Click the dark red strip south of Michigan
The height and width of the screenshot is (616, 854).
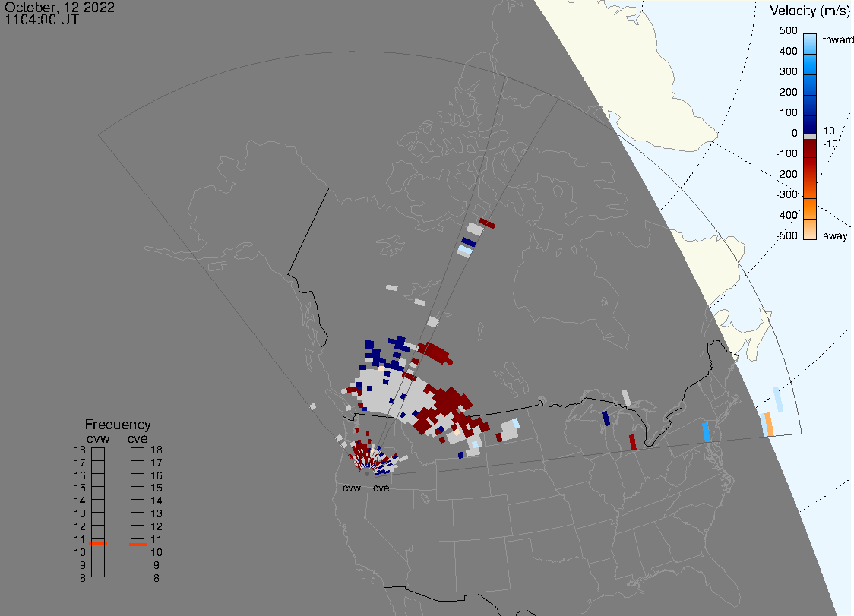point(633,442)
